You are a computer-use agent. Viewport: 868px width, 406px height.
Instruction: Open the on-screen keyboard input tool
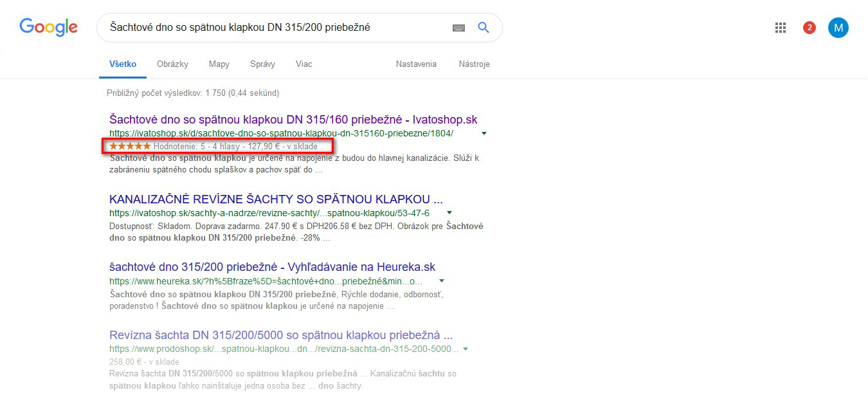click(x=458, y=28)
